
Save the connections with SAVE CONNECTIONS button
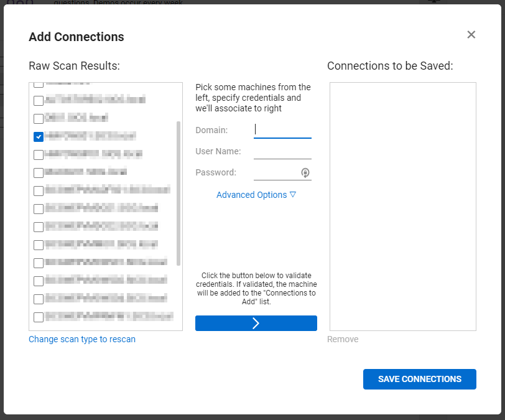pos(419,379)
